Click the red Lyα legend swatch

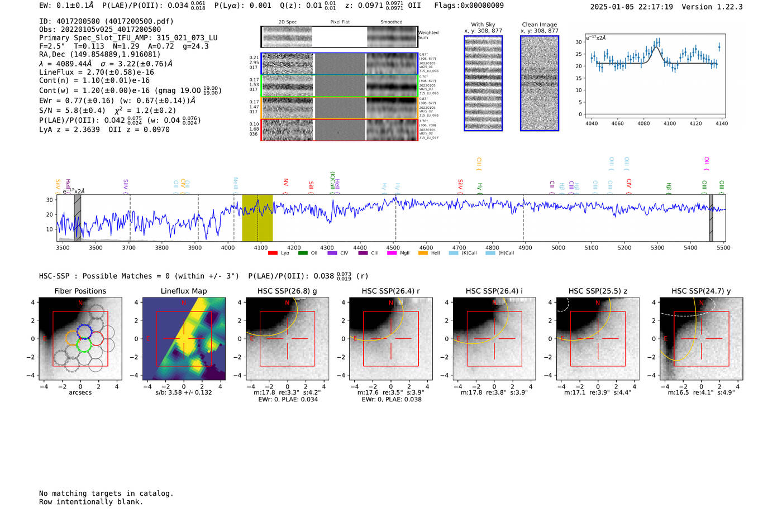tap(273, 253)
